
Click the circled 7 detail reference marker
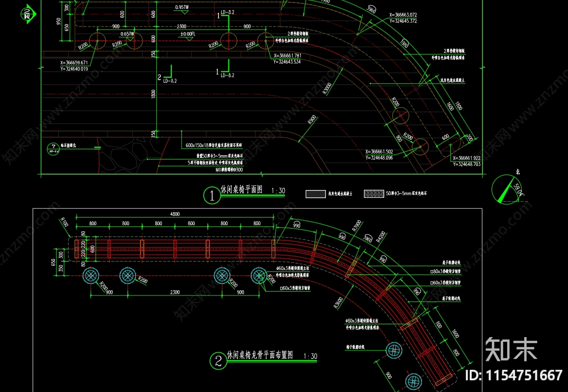53,149
